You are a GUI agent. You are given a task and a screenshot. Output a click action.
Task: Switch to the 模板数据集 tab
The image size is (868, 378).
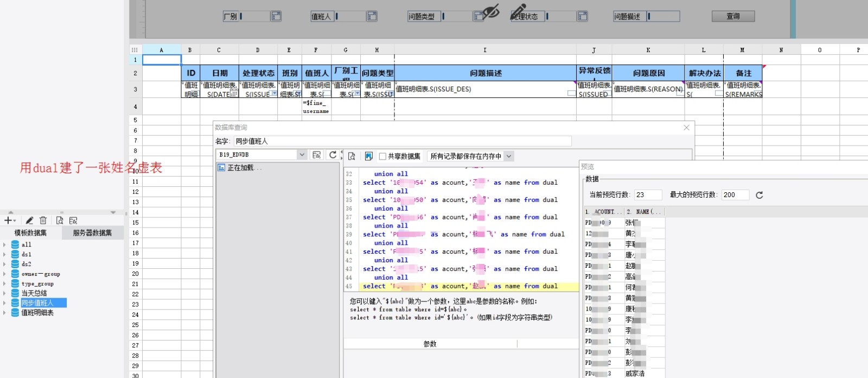[30, 233]
